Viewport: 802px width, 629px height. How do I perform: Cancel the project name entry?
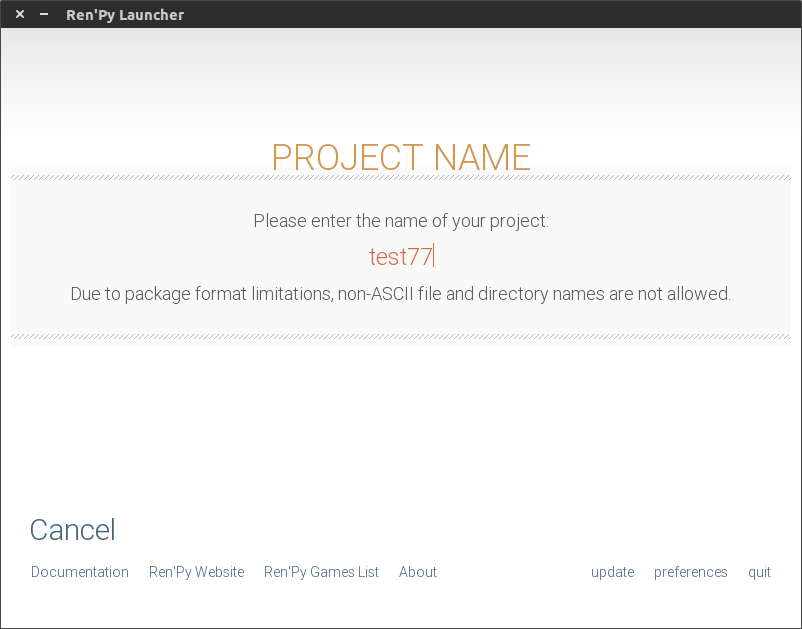pyautogui.click(x=72, y=530)
